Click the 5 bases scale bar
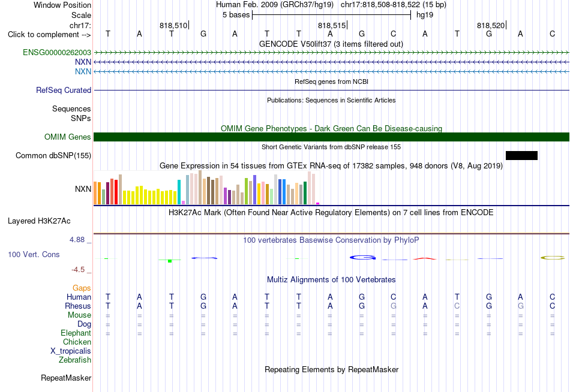The image size is (570, 392). tap(332, 15)
